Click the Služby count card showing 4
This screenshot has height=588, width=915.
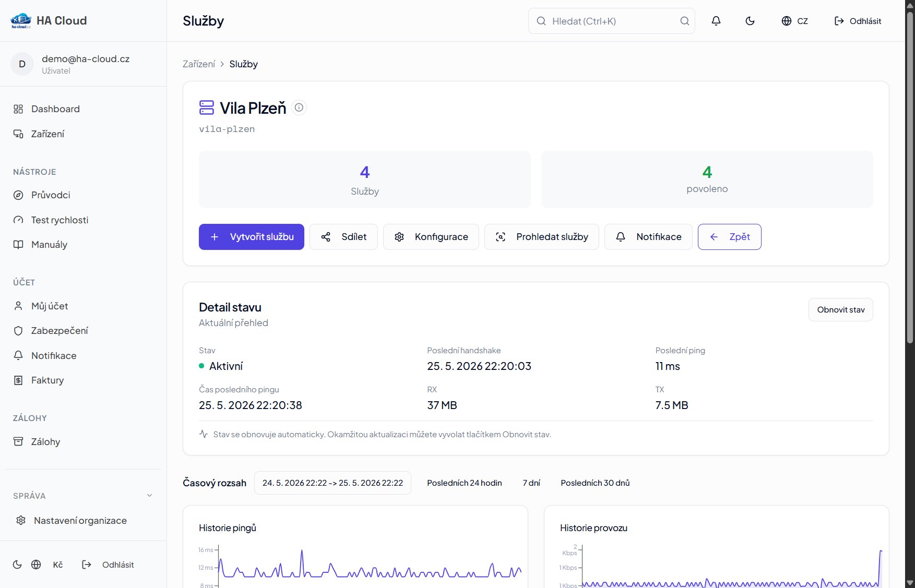point(365,179)
